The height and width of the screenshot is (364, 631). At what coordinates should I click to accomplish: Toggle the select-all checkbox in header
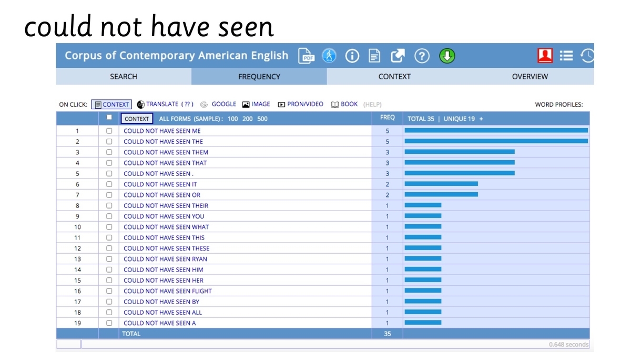109,118
